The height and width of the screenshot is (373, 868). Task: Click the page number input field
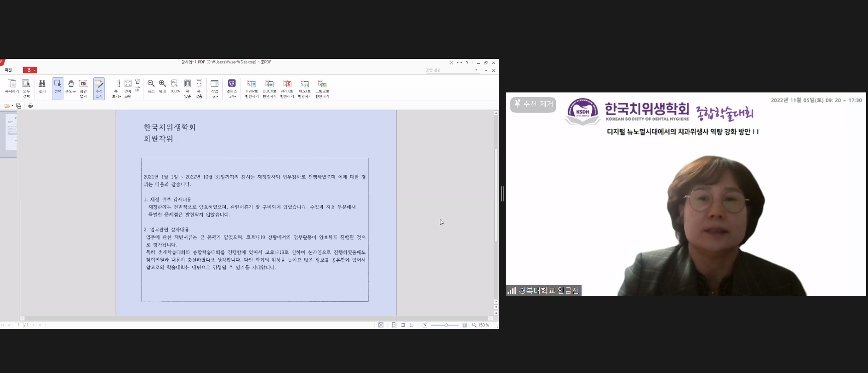click(x=19, y=325)
